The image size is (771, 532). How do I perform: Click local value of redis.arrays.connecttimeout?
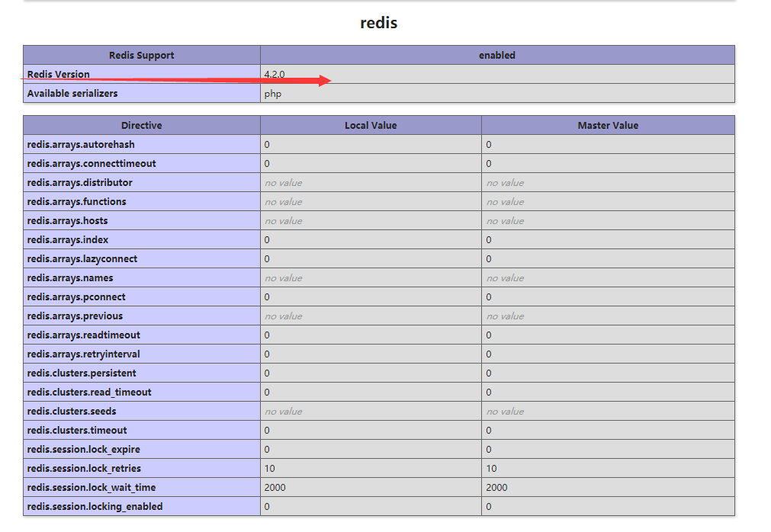pos(267,164)
